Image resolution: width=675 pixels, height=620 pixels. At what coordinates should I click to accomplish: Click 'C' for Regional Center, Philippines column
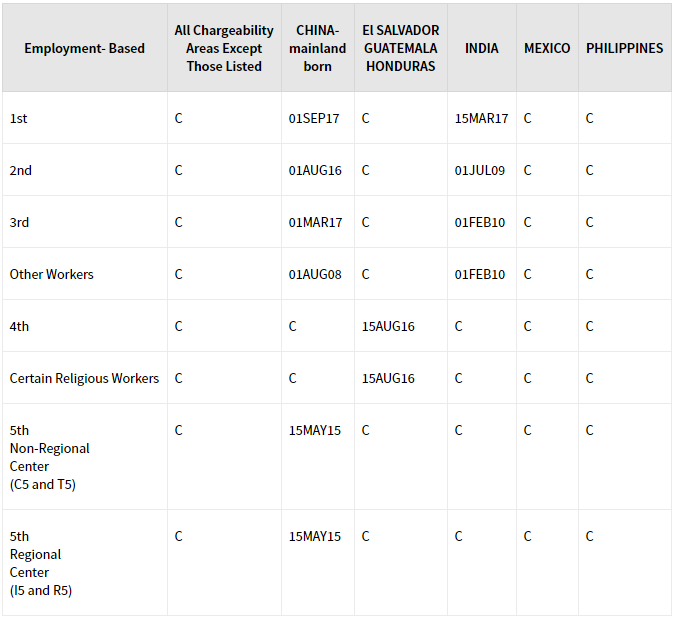[x=590, y=536]
